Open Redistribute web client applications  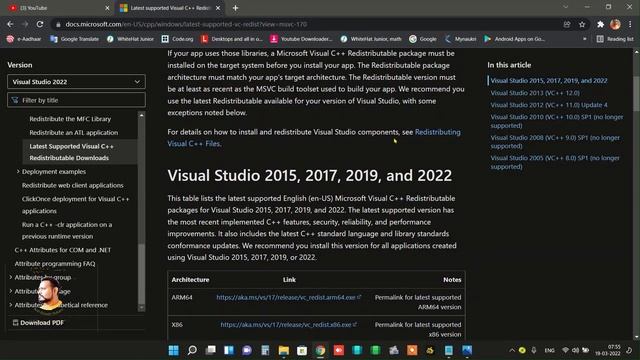tap(73, 185)
